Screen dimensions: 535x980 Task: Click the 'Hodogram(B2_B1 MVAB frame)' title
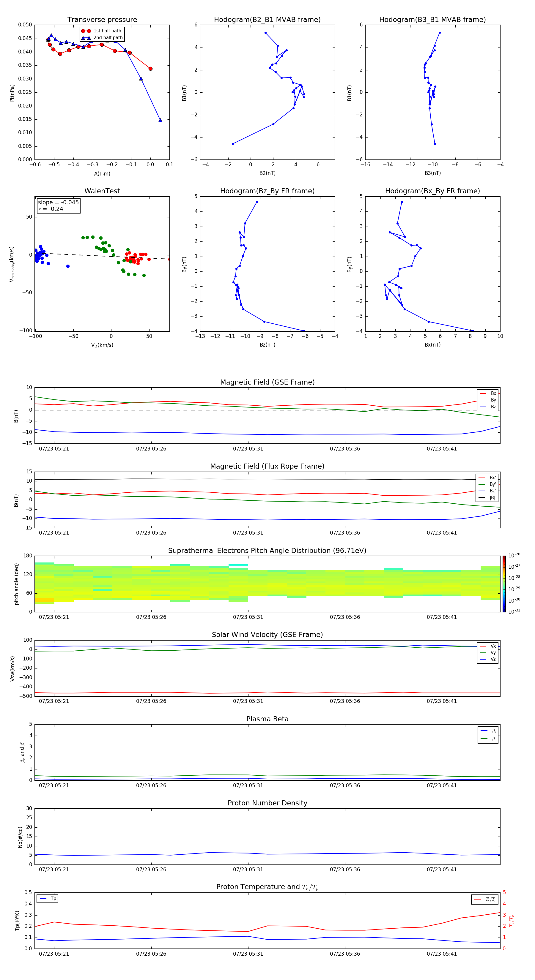point(267,19)
